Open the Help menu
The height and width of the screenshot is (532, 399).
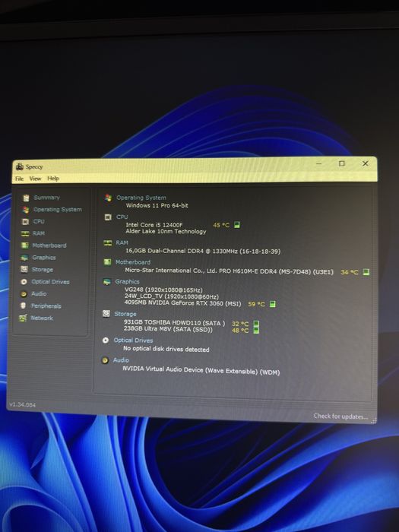[53, 178]
